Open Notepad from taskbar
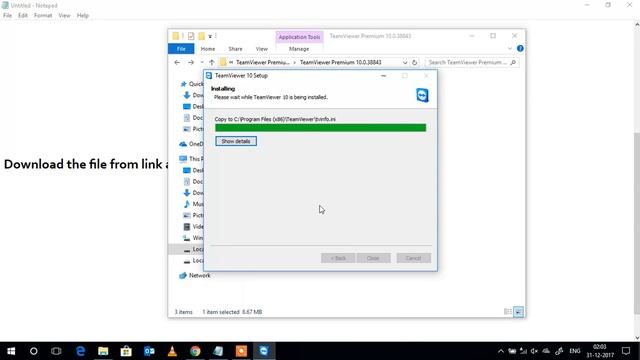640x360 pixels. [x=218, y=351]
